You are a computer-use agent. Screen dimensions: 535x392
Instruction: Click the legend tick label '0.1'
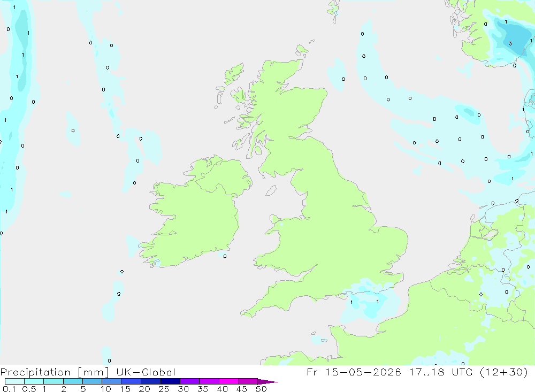[9, 389]
